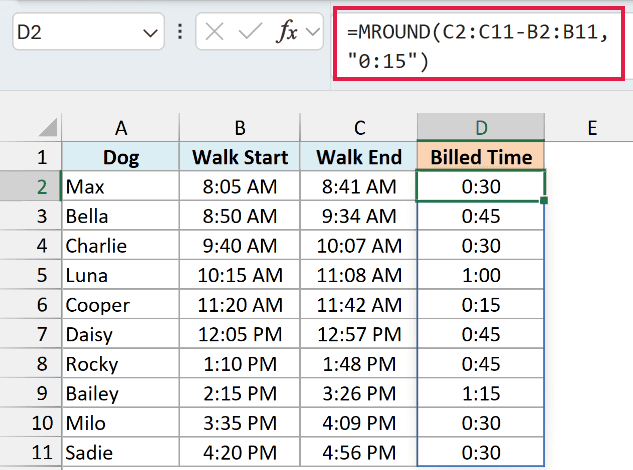Click the Walk Start header cell

[240, 157]
